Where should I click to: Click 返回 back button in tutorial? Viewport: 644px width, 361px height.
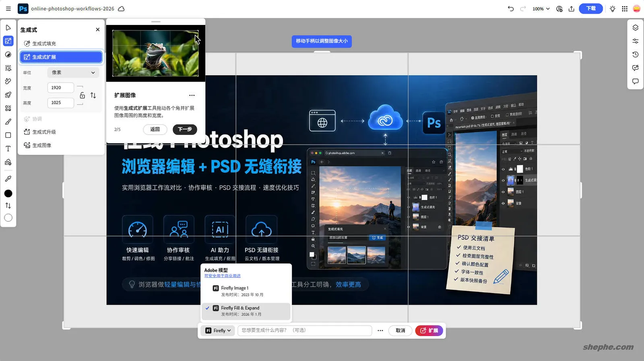155,129
